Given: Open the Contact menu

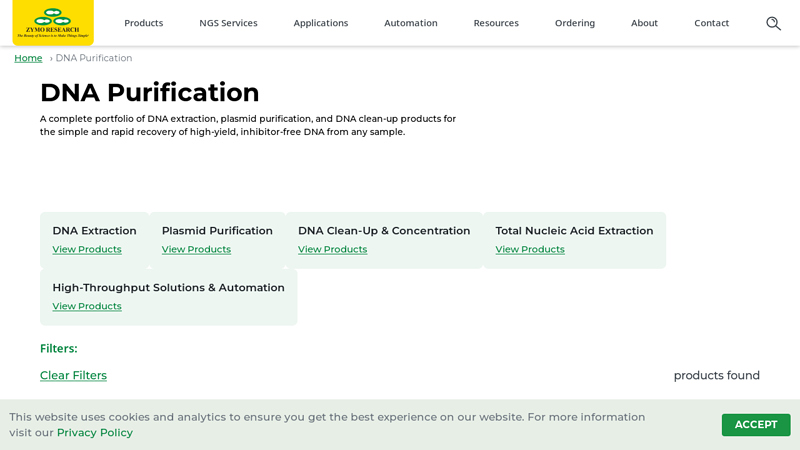Looking at the screenshot, I should (x=711, y=23).
